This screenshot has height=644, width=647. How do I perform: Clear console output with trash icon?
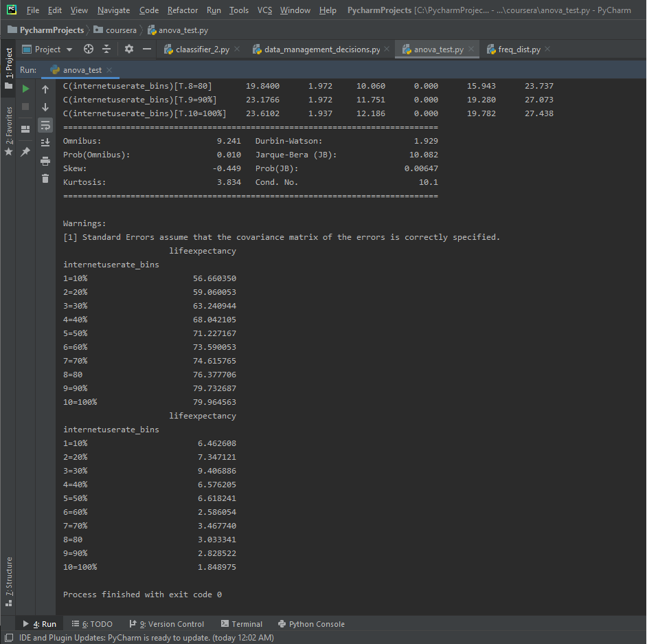[45, 179]
